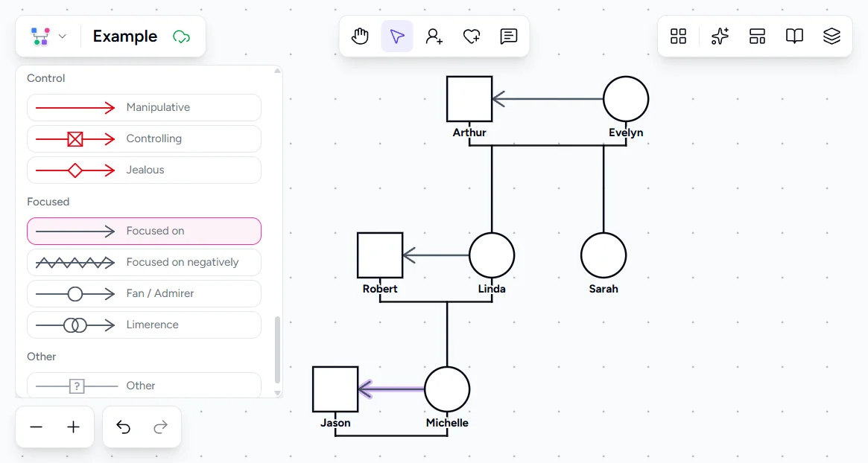Click the Control section heading
This screenshot has height=463, width=868.
click(46, 78)
